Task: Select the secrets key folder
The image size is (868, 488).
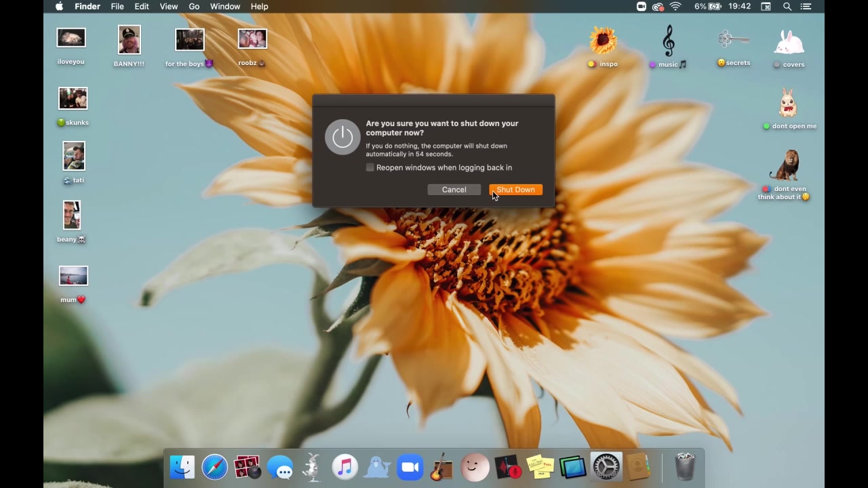Action: [733, 39]
